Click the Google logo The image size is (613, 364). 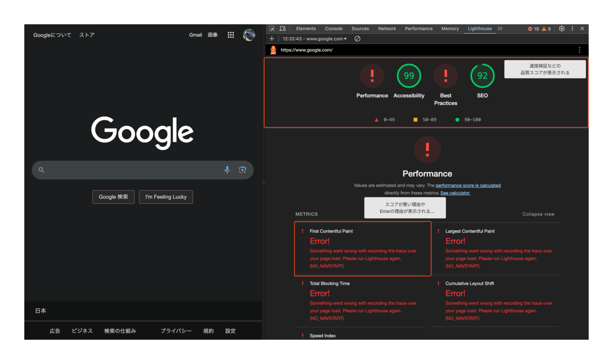[x=143, y=133]
